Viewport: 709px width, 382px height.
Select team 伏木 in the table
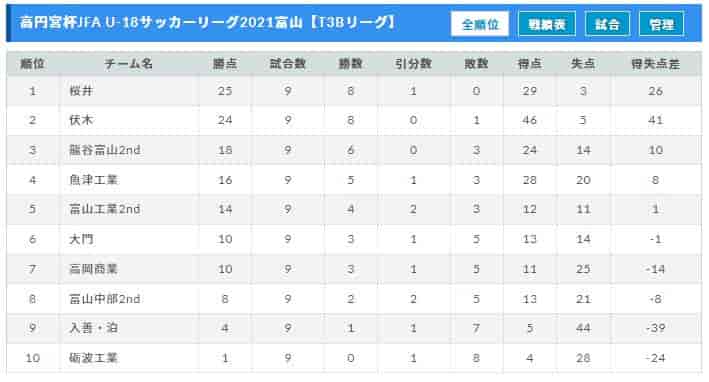click(81, 120)
